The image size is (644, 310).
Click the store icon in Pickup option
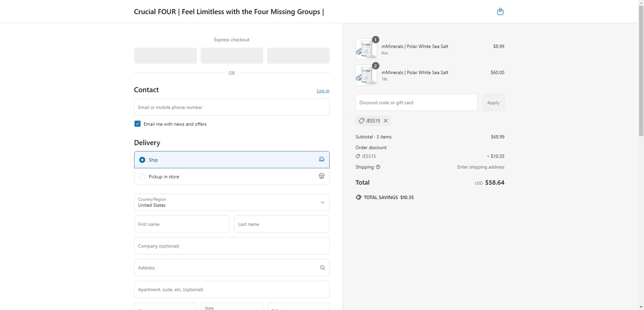click(322, 176)
